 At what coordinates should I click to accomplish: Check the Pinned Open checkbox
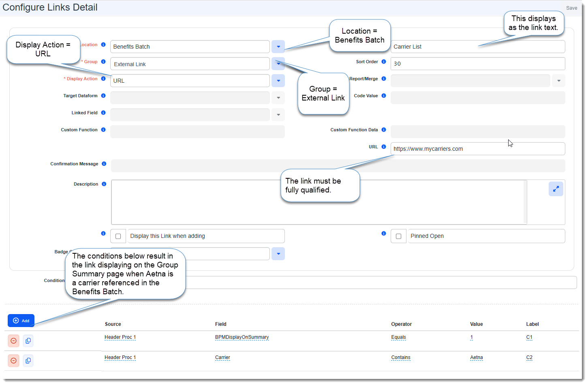click(398, 236)
